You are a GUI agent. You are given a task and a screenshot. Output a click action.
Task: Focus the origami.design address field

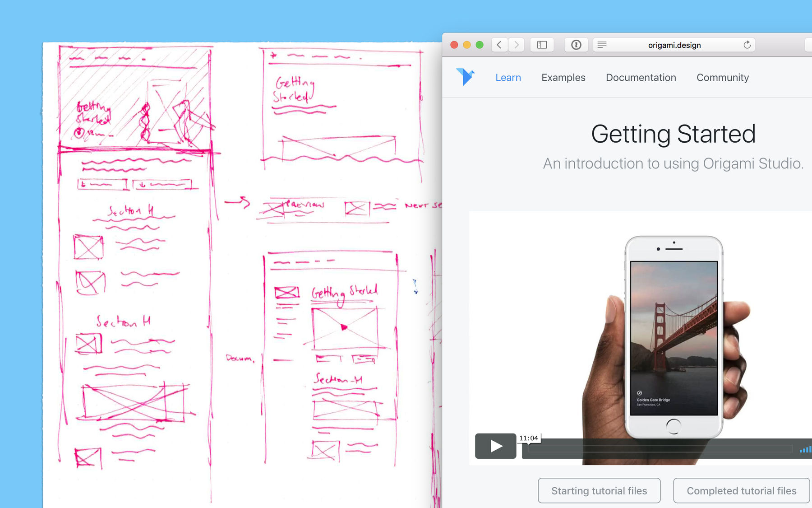[x=674, y=45]
